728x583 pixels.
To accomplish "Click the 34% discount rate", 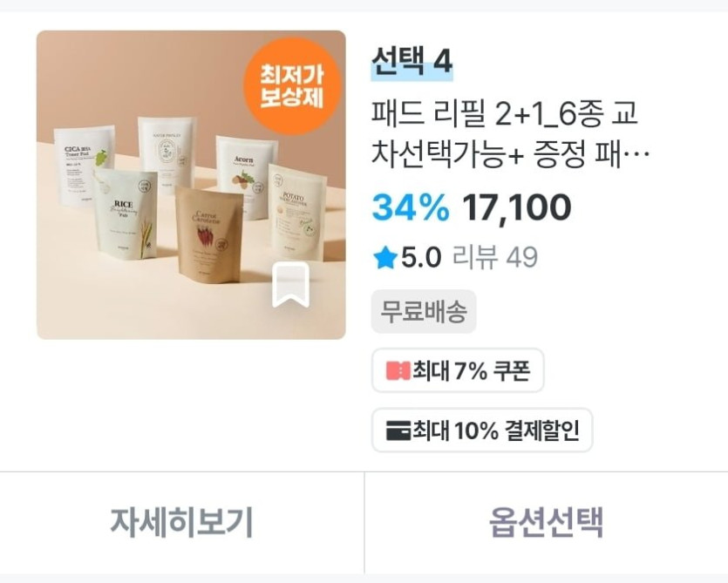I will coord(411,207).
